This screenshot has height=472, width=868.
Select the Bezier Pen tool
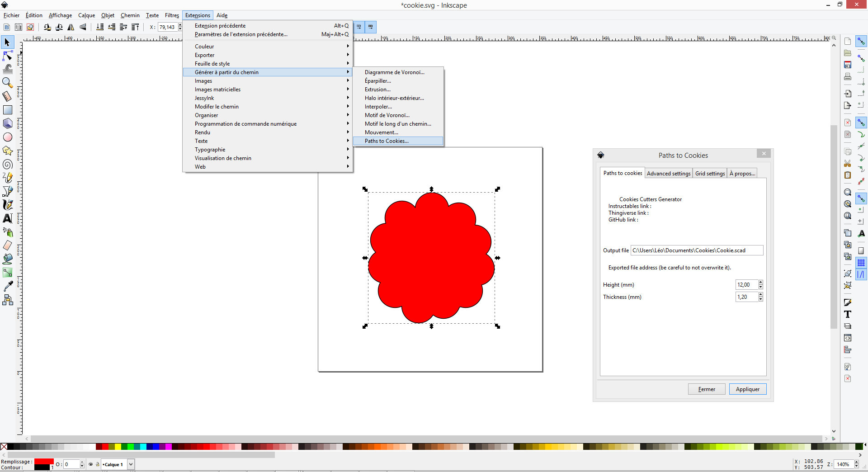[x=8, y=191]
